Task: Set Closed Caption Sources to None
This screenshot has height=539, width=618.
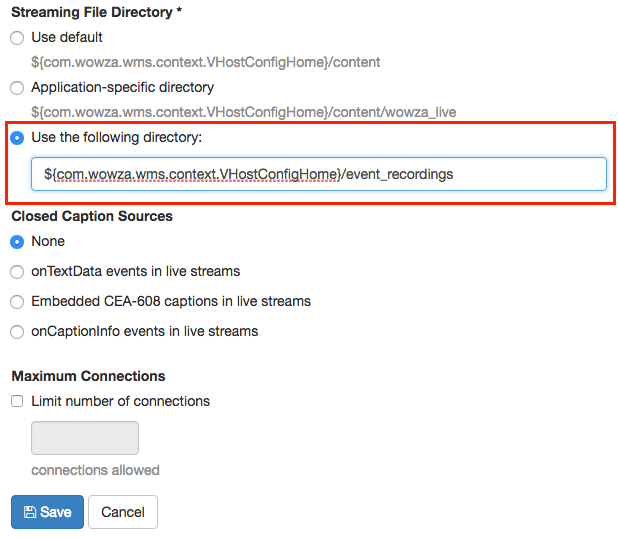Action: pyautogui.click(x=17, y=242)
